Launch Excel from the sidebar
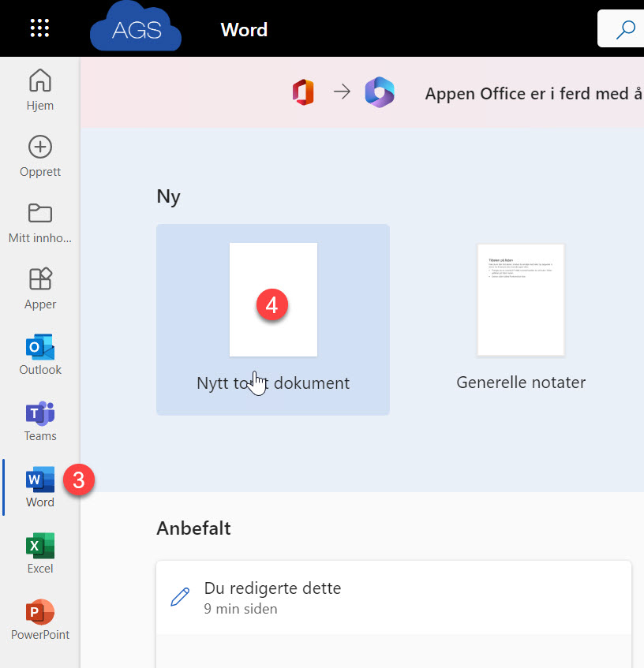The width and height of the screenshot is (644, 668). click(x=40, y=553)
